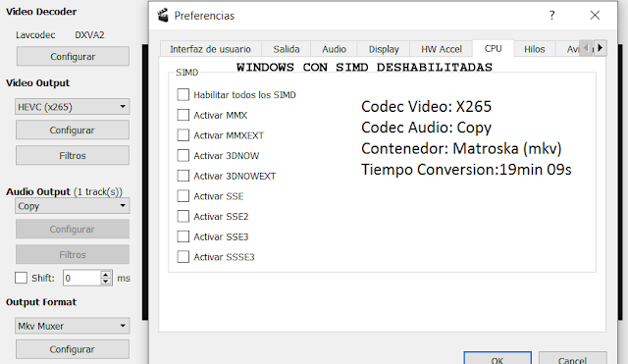This screenshot has width=628, height=364.
Task: Switch to the Salida tab
Action: (x=287, y=49)
